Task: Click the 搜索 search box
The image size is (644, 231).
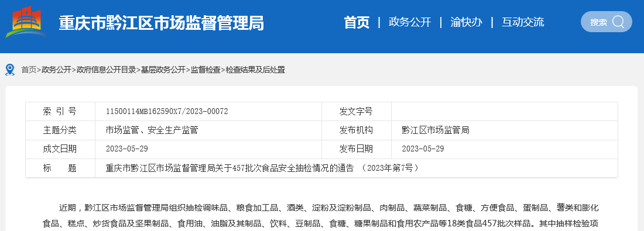Action: 606,22
